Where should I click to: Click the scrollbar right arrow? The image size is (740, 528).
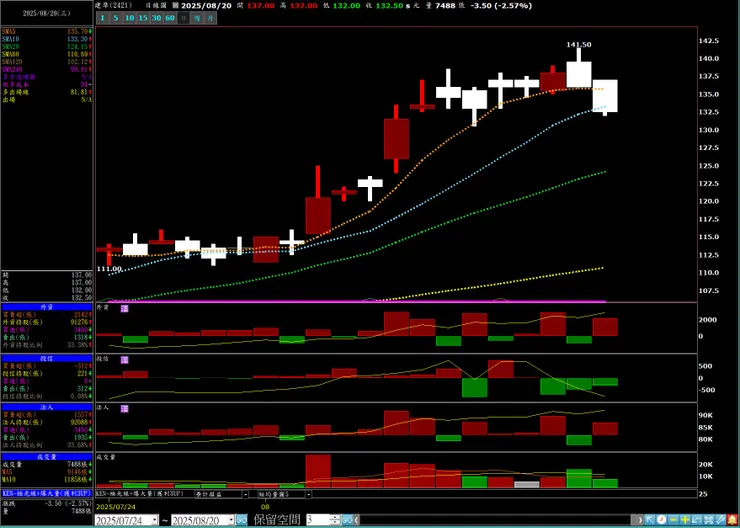pyautogui.click(x=639, y=520)
